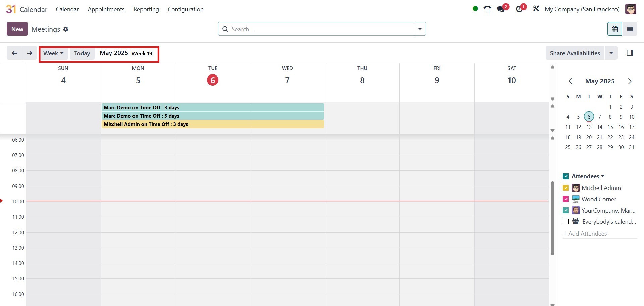This screenshot has width=644, height=306.
Task: Open the Configuration menu
Action: point(185,9)
